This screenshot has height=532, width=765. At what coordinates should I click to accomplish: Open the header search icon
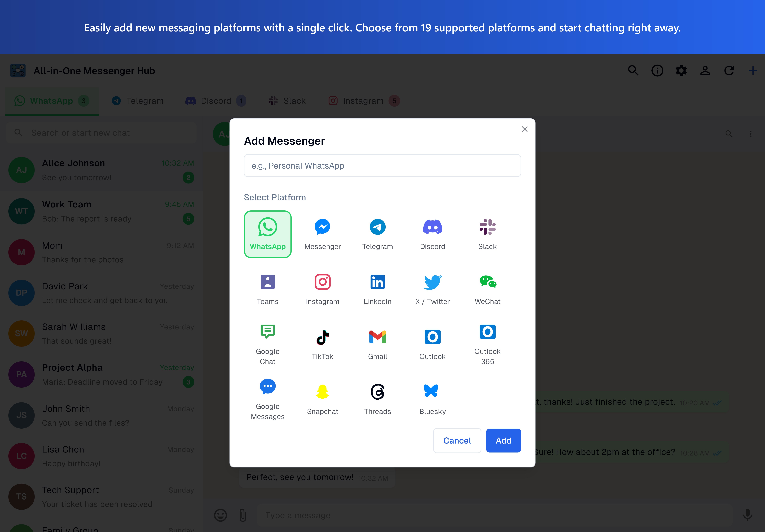coord(633,71)
